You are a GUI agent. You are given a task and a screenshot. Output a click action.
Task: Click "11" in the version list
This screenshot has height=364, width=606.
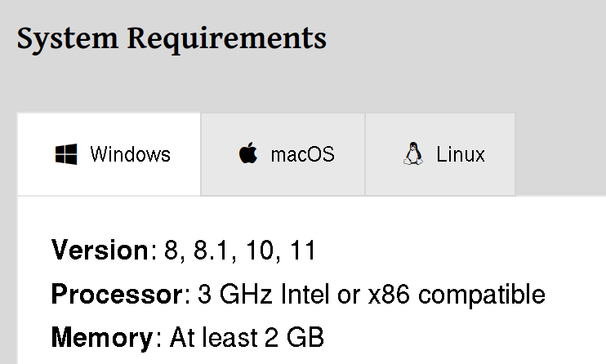click(x=302, y=251)
